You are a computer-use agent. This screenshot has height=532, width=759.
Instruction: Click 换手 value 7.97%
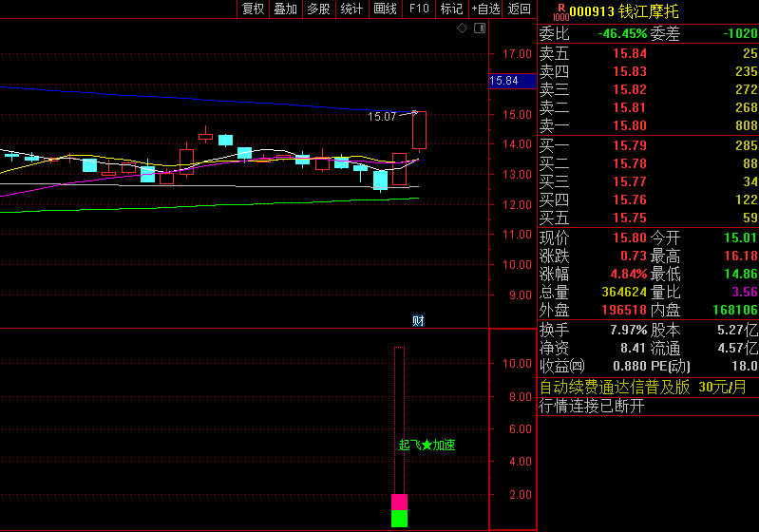[x=628, y=331]
